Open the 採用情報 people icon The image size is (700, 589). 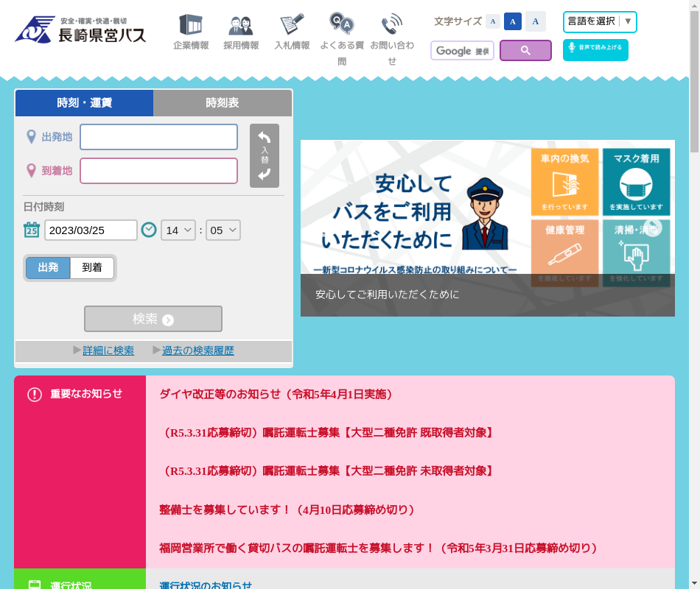pos(241,25)
